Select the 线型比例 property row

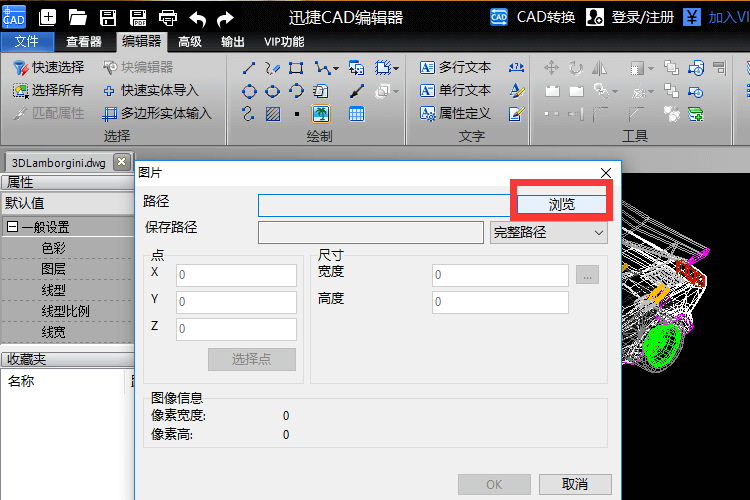click(x=67, y=311)
